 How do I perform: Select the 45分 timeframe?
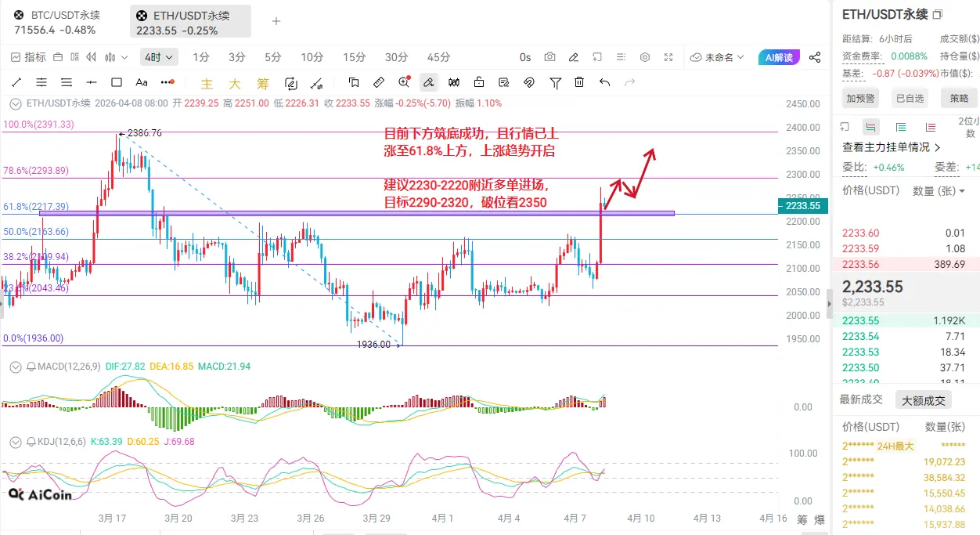pyautogui.click(x=439, y=57)
